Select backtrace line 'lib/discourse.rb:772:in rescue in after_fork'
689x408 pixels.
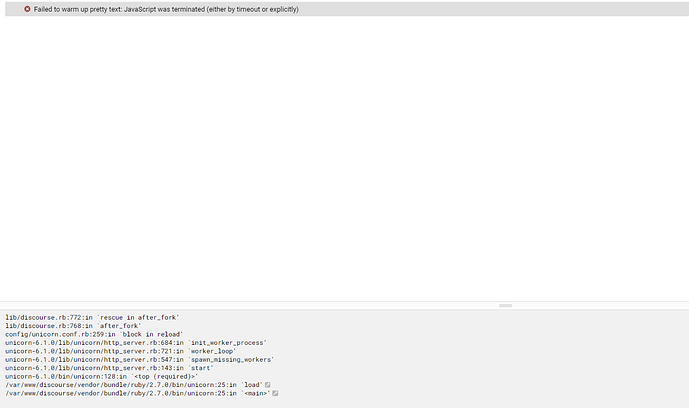click(x=92, y=317)
